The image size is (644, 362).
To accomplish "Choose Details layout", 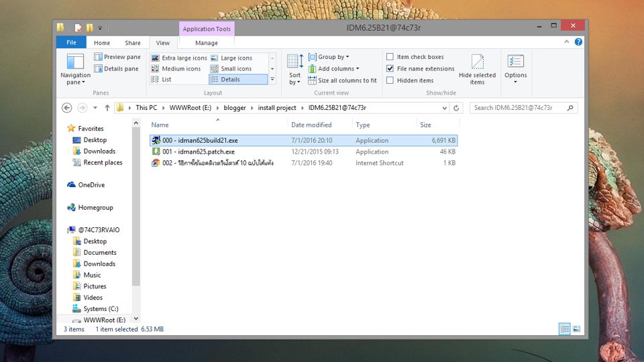I will (x=237, y=79).
